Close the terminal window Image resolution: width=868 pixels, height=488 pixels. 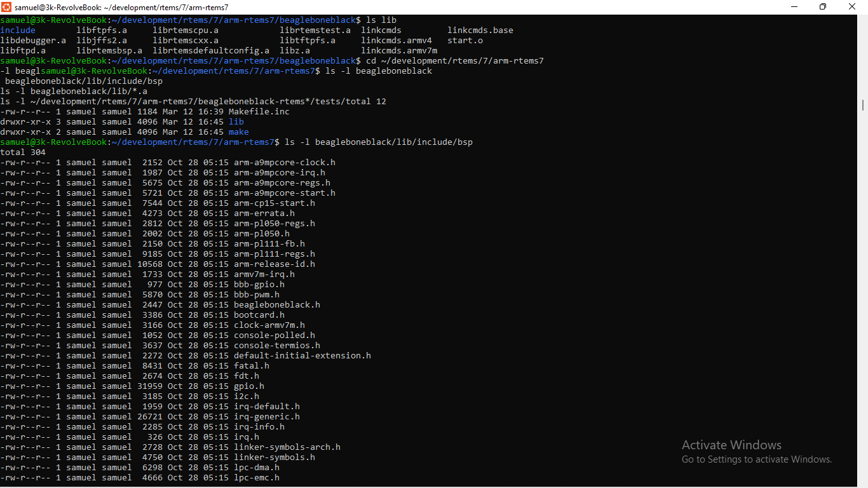click(x=852, y=7)
